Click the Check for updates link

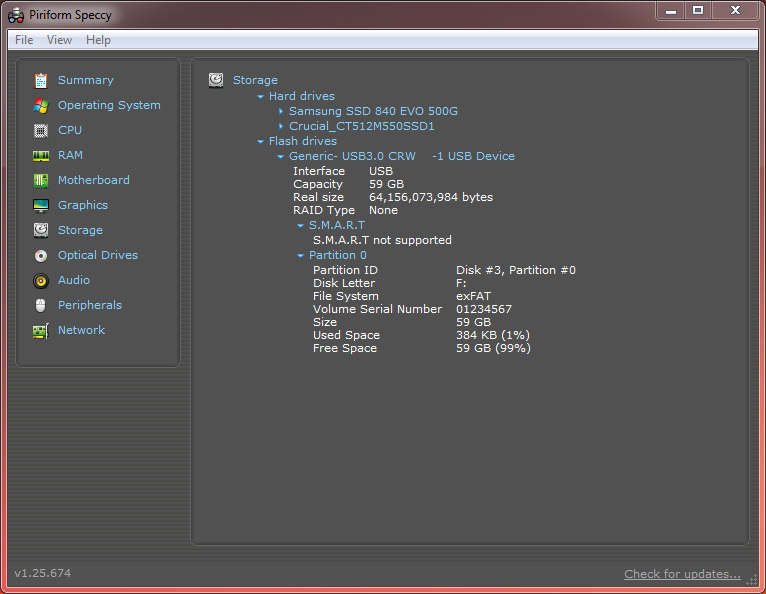[682, 574]
